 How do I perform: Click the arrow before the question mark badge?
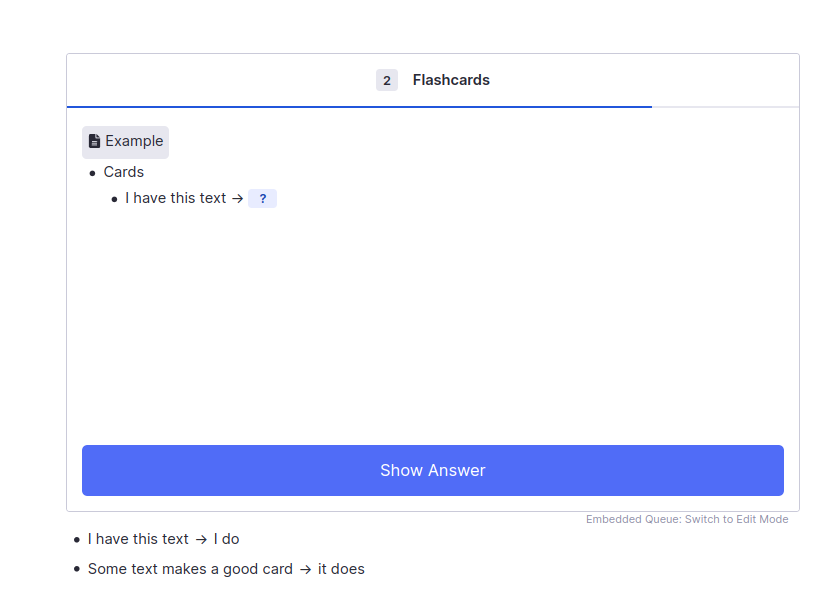(238, 199)
